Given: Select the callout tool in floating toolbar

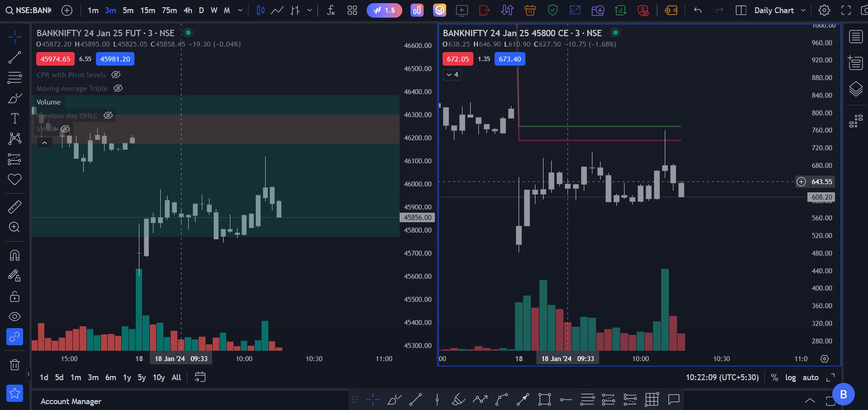Looking at the screenshot, I should (674, 399).
